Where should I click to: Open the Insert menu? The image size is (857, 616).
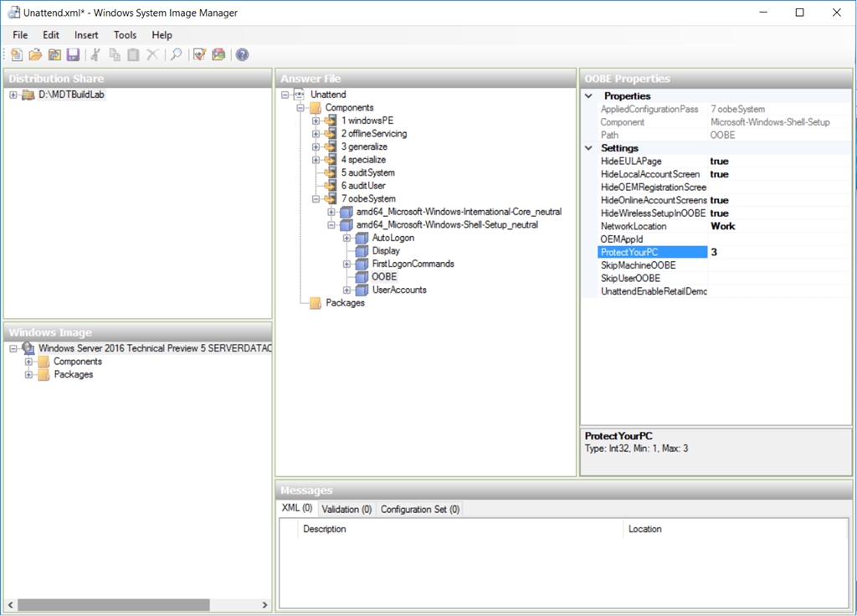tap(86, 35)
